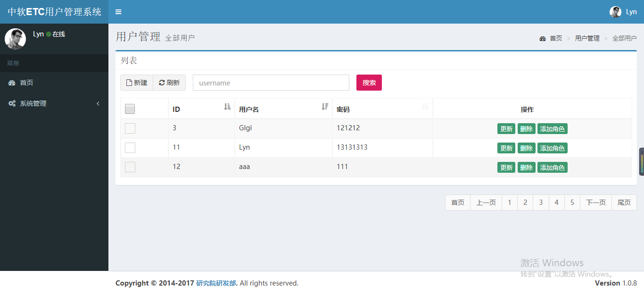Check the row checkbox for user aaa
Screen dimensions: 644x295
tap(130, 167)
